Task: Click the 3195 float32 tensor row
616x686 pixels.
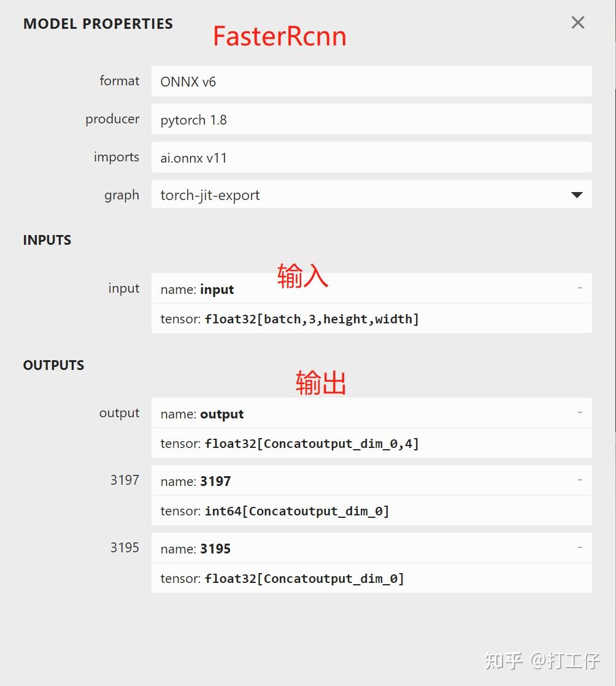Action: click(371, 578)
